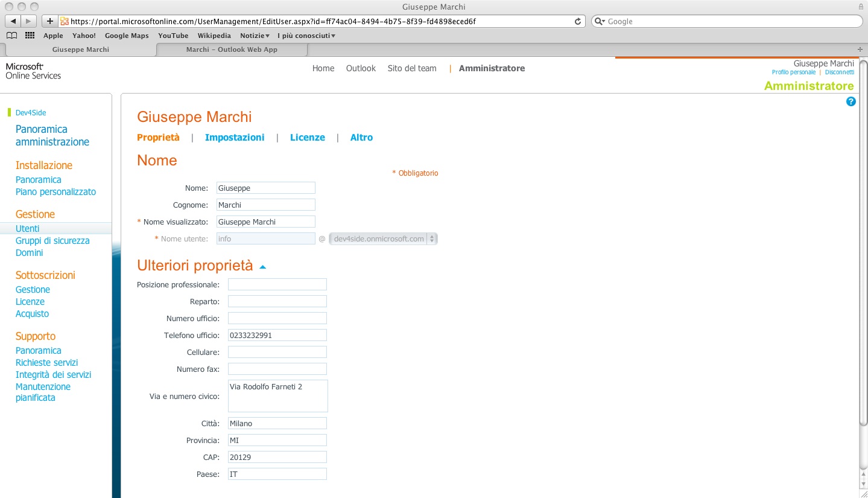
Task: Click the reload page icon in address bar
Action: pyautogui.click(x=577, y=21)
